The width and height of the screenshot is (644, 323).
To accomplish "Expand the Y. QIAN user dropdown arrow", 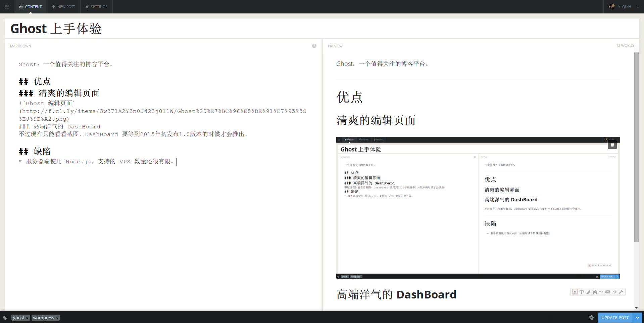I will pos(638,7).
